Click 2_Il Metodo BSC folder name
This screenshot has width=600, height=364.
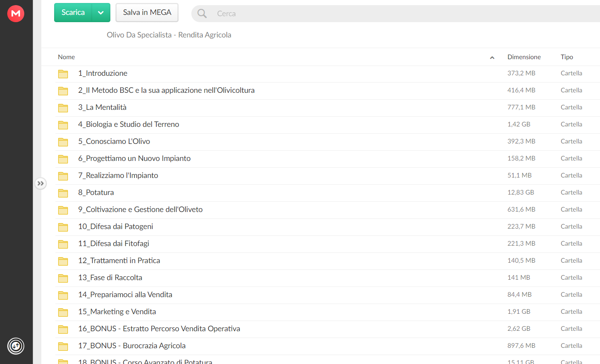(x=166, y=90)
